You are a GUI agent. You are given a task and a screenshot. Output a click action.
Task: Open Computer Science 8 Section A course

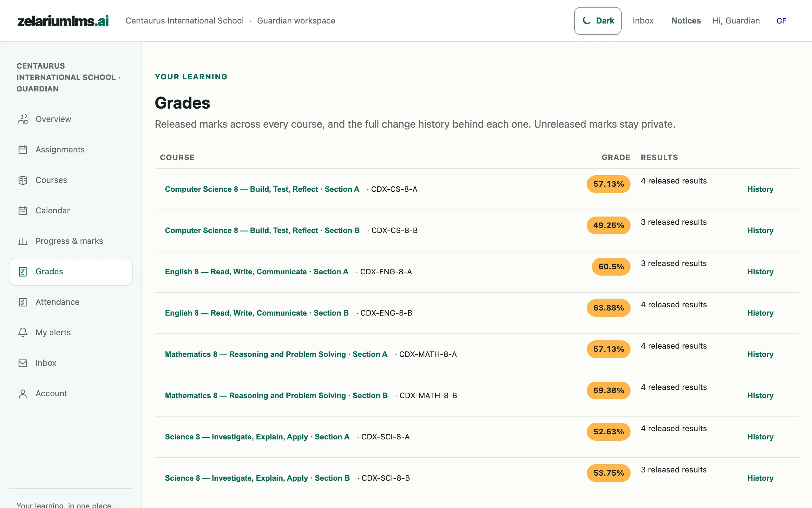click(262, 189)
